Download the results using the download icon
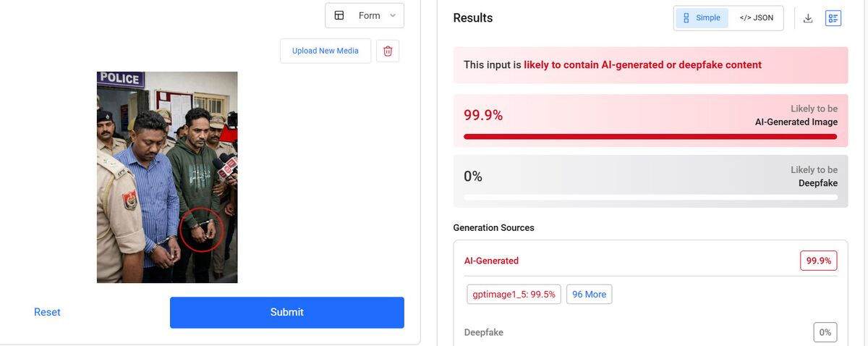This screenshot has width=868, height=346. 808,18
